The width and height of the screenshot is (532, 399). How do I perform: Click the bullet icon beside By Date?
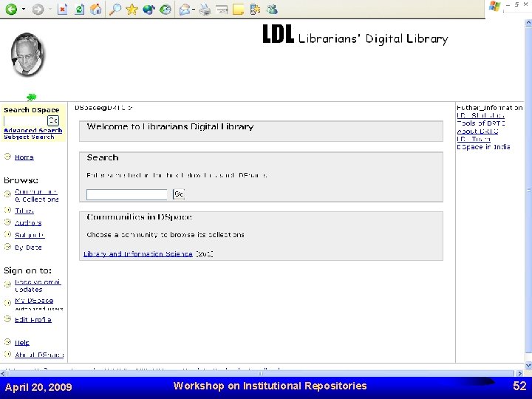[x=7, y=247]
